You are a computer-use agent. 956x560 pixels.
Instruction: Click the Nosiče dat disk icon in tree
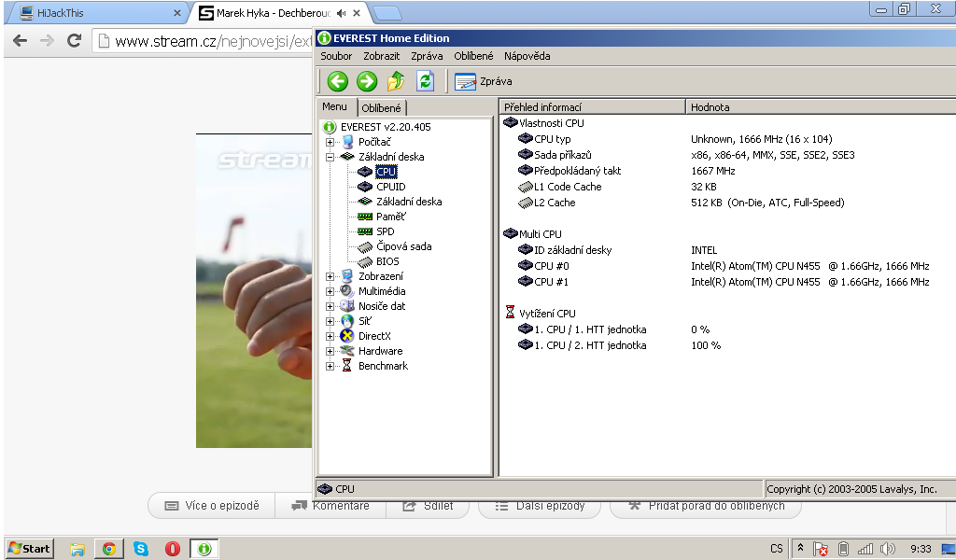(x=347, y=306)
